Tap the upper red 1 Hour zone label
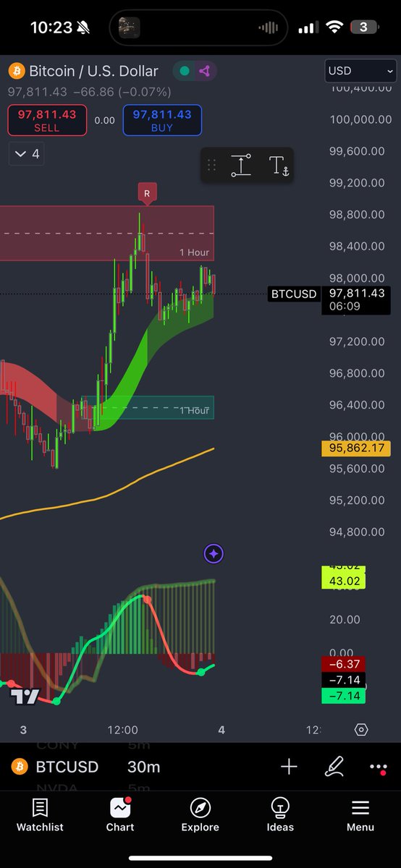This screenshot has width=401, height=868. (x=194, y=252)
